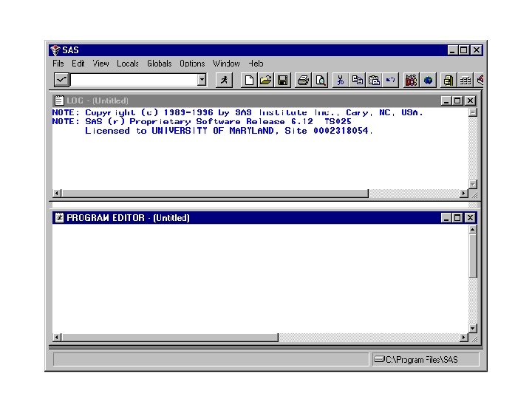The image size is (532, 399).
Task: Click the Cut scissors icon
Action: (x=341, y=80)
